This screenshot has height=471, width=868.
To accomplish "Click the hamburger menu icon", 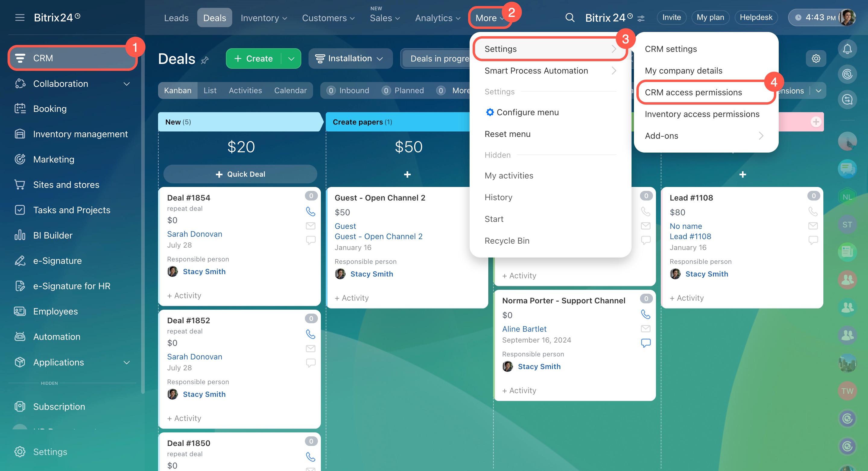I will [20, 17].
